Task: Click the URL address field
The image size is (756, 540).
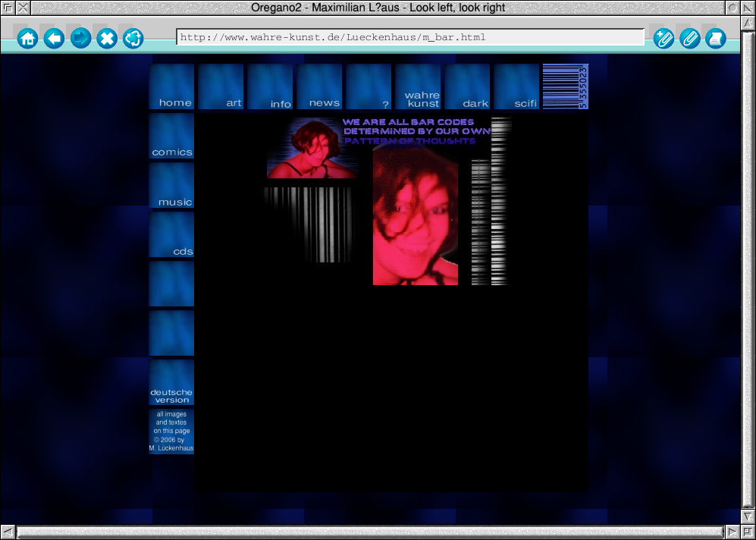Action: coord(409,37)
